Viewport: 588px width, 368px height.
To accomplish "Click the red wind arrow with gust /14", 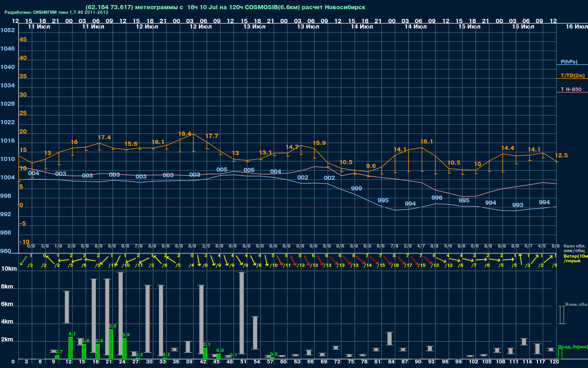I will [x=362, y=261].
